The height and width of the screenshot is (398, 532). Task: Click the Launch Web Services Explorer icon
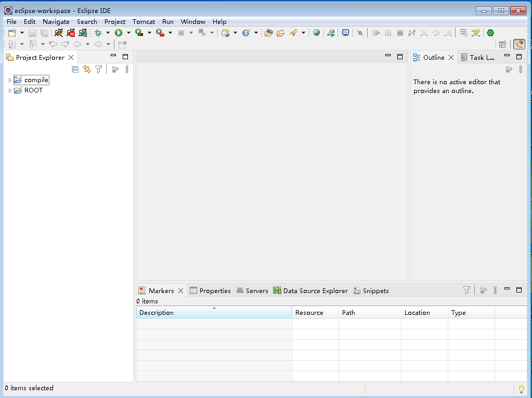[331, 33]
